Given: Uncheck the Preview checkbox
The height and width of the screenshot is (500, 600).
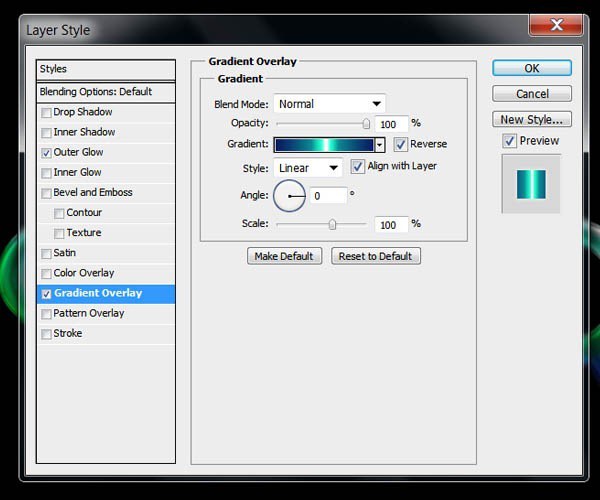Looking at the screenshot, I should pos(510,141).
